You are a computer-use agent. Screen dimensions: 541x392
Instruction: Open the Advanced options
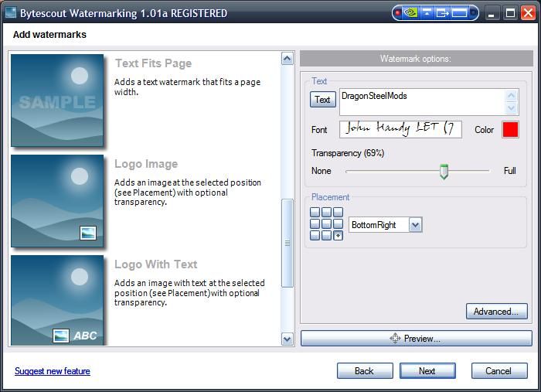point(496,312)
